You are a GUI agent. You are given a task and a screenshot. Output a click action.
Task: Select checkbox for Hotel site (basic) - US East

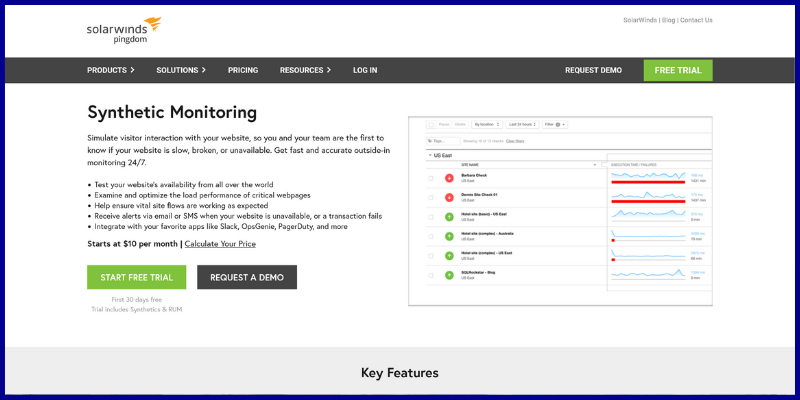pyautogui.click(x=431, y=217)
